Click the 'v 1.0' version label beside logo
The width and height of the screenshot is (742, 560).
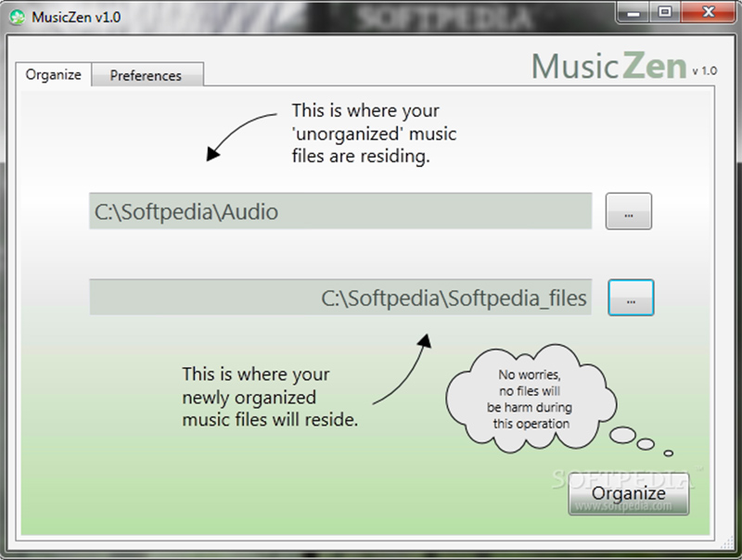click(705, 71)
